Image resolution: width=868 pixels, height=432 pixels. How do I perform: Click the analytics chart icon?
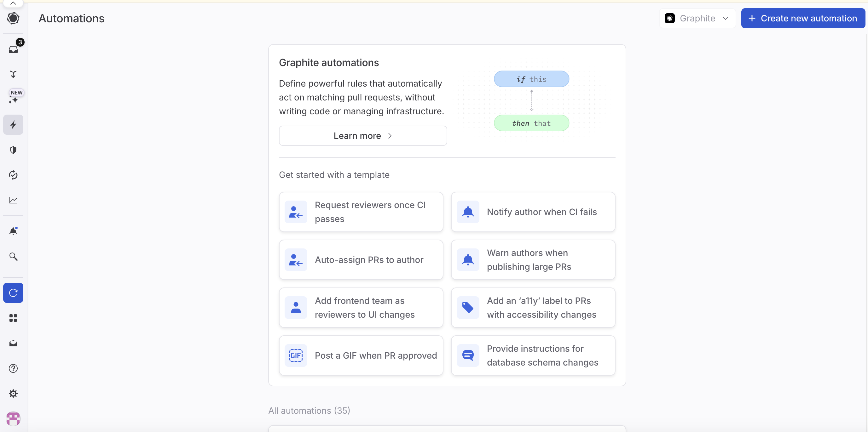(13, 200)
